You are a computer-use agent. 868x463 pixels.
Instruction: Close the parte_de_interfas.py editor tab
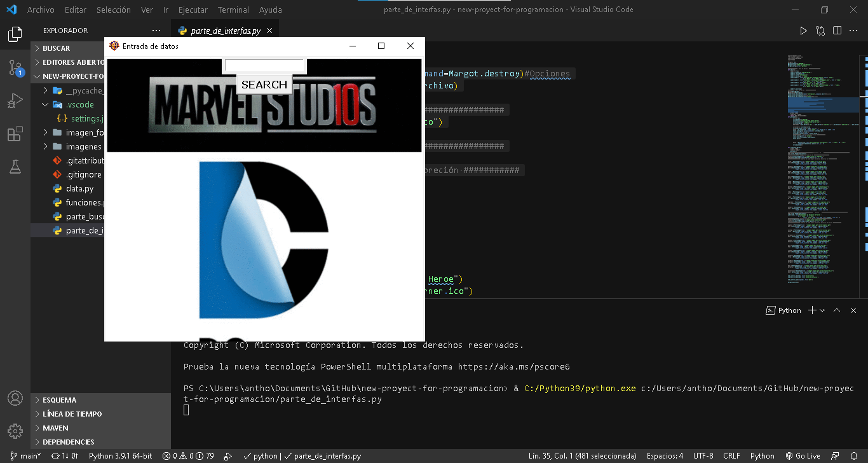click(269, 31)
